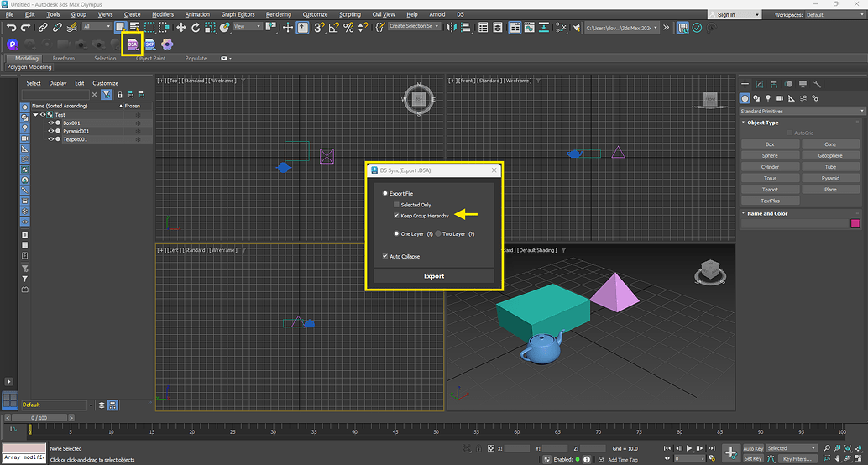
Task: Select the Cameras category icon in Create panel
Action: (x=780, y=98)
